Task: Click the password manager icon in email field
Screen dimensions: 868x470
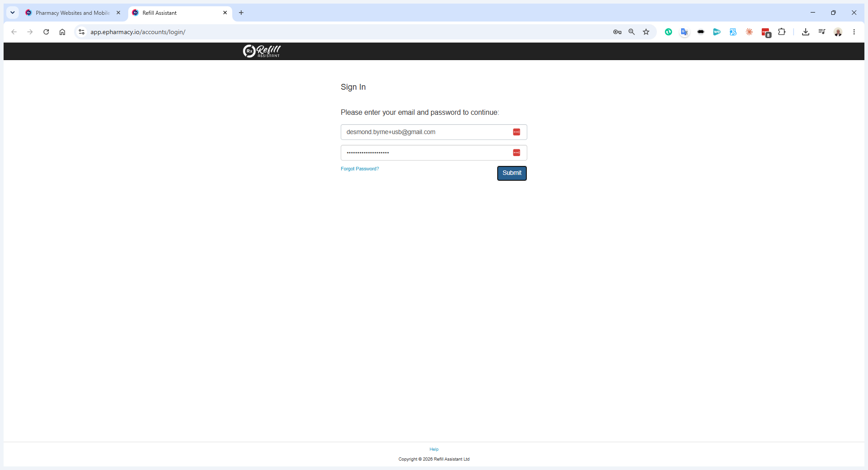Action: pos(516,132)
